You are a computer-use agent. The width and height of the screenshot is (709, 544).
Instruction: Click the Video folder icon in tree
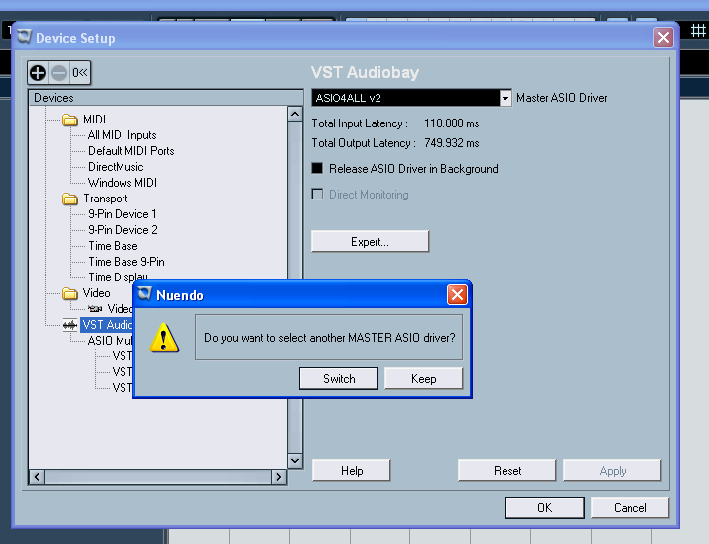tap(70, 294)
